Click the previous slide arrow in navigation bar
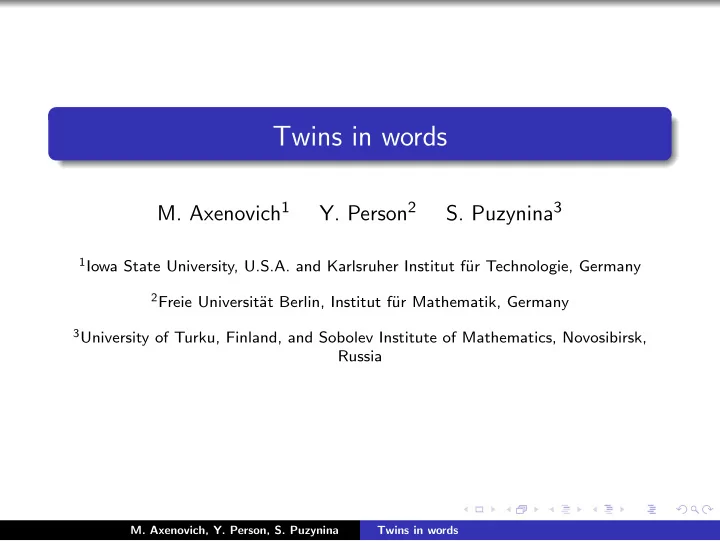The width and height of the screenshot is (720, 541). 466,509
